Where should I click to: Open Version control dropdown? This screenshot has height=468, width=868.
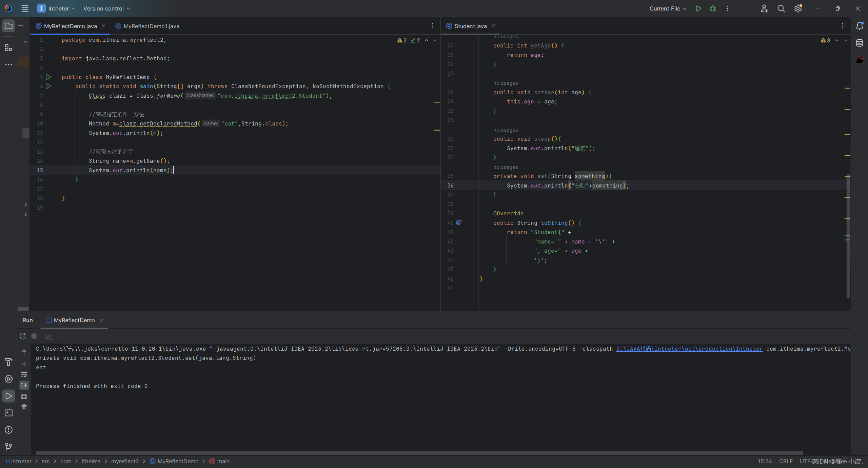tap(107, 8)
